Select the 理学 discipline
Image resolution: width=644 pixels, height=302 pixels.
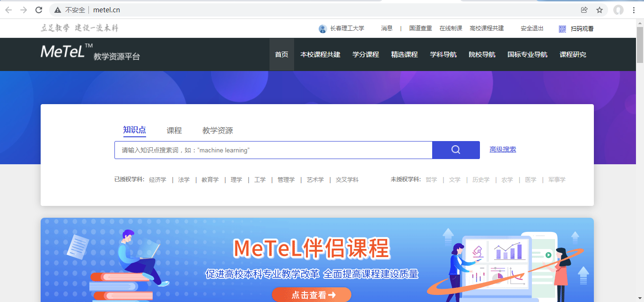[x=236, y=180]
